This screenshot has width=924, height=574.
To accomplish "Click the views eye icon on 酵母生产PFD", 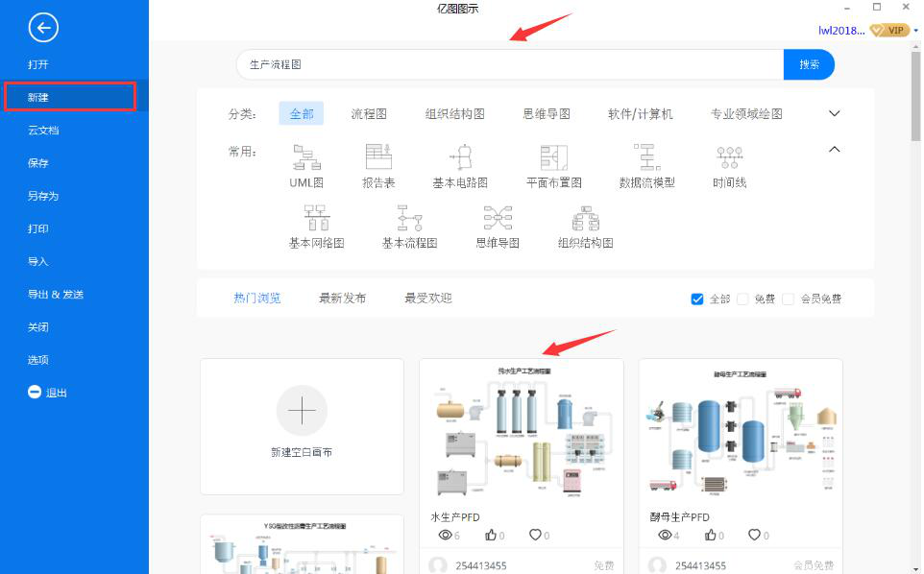I will point(666,535).
